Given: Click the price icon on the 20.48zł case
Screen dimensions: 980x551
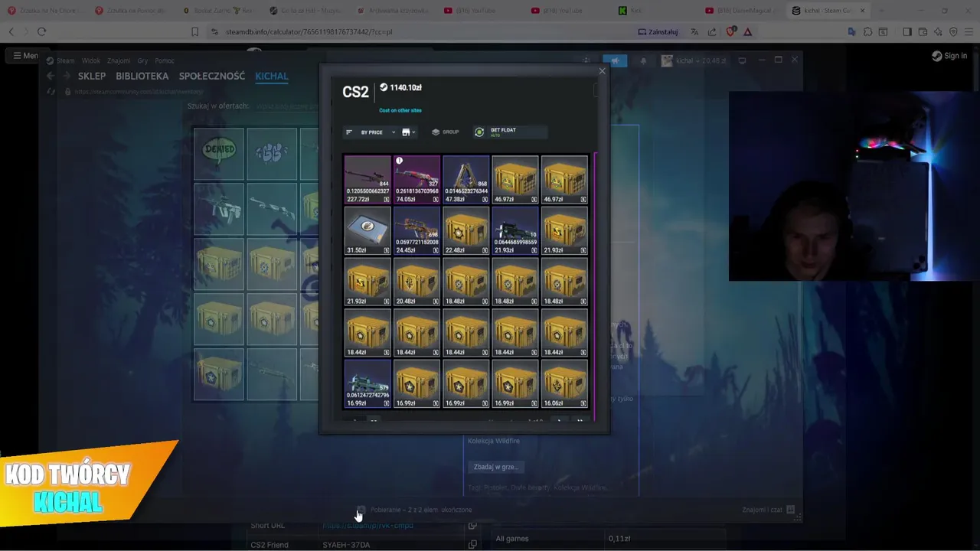Looking at the screenshot, I should (x=436, y=302).
